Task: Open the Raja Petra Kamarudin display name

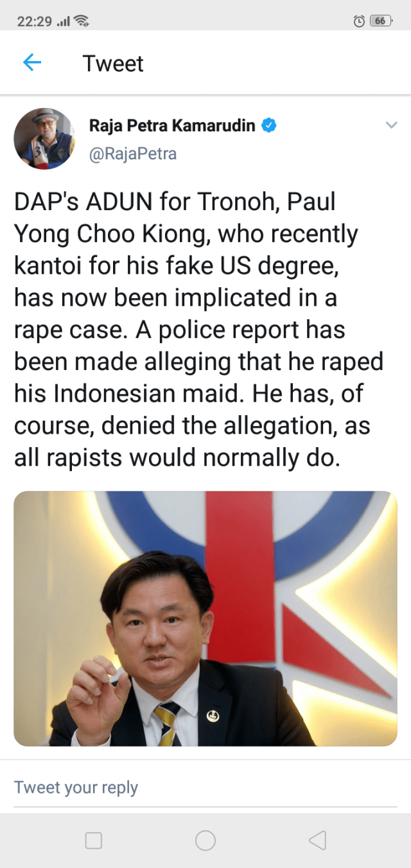Action: coord(172,125)
